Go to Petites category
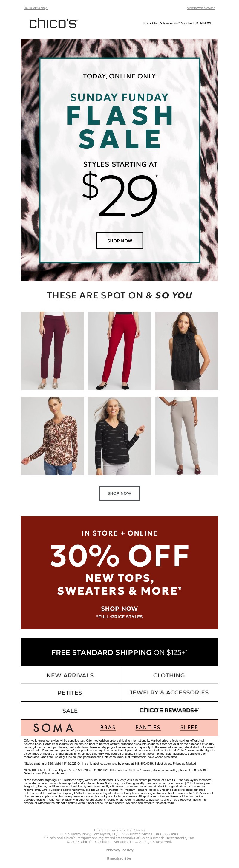Viewport: 239px width, 868px height. (70, 693)
